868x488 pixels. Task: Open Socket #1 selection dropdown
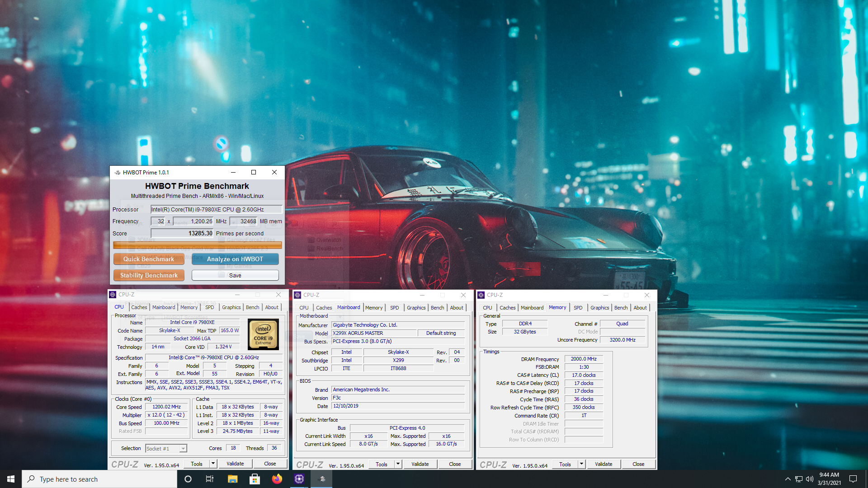[x=166, y=448]
